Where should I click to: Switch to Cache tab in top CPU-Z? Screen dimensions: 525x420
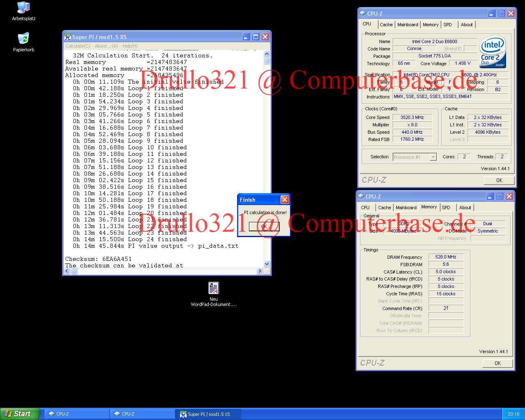386,25
